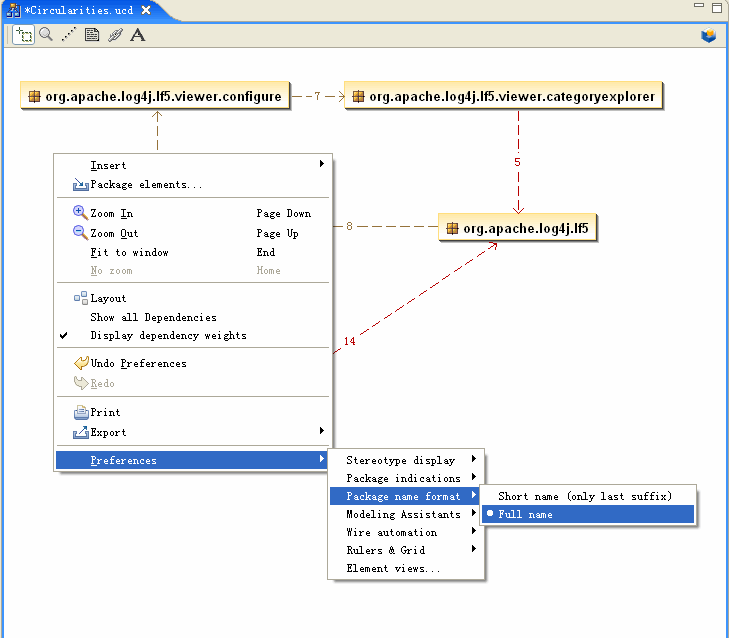Click the Layout icon in context menu
Image resolution: width=729 pixels, height=638 pixels.
click(80, 298)
